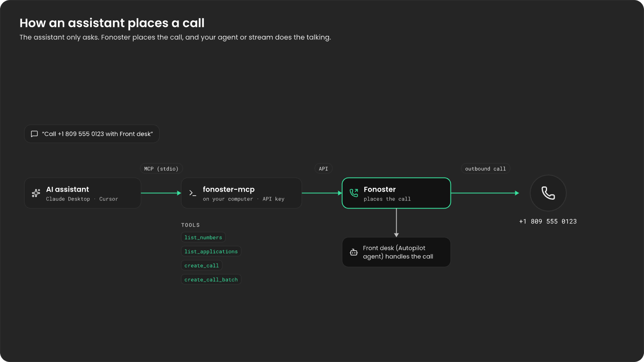Click the 'Call +1 809 555 0123 with Front desk' quote
Image resolution: width=644 pixels, height=362 pixels.
click(x=98, y=134)
